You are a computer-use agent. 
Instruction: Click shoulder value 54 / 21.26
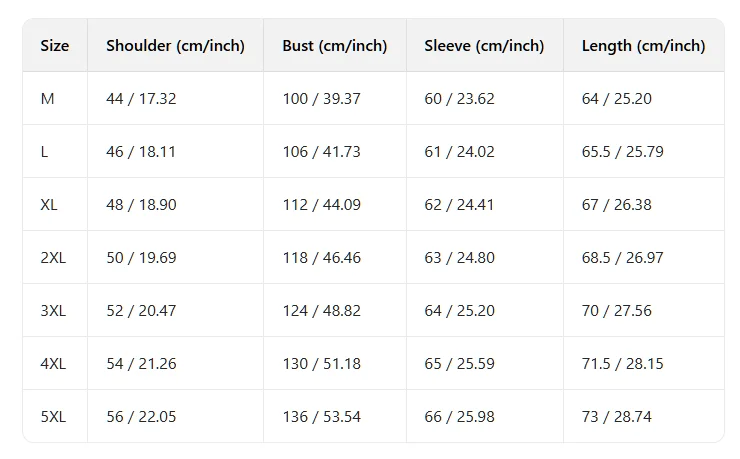click(141, 364)
